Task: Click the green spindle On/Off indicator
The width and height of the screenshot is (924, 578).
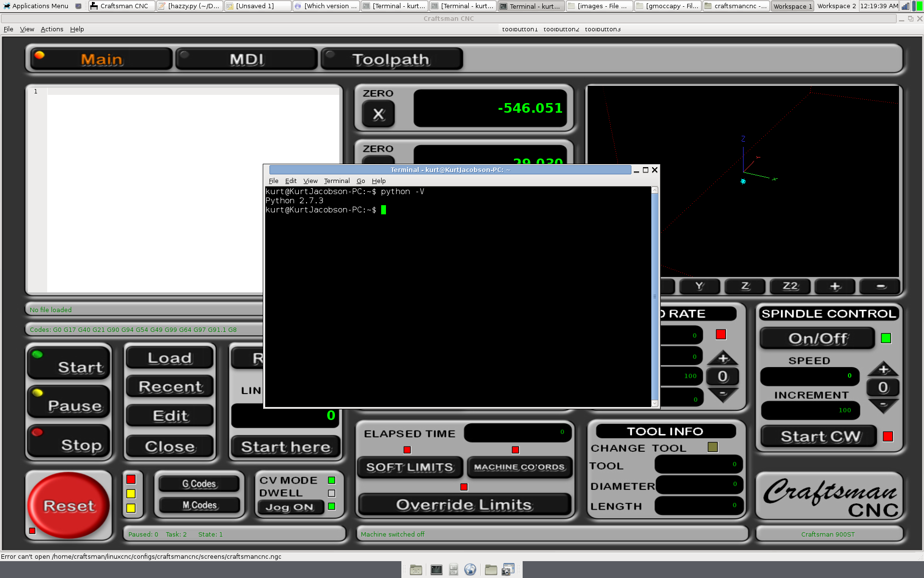Action: point(886,338)
